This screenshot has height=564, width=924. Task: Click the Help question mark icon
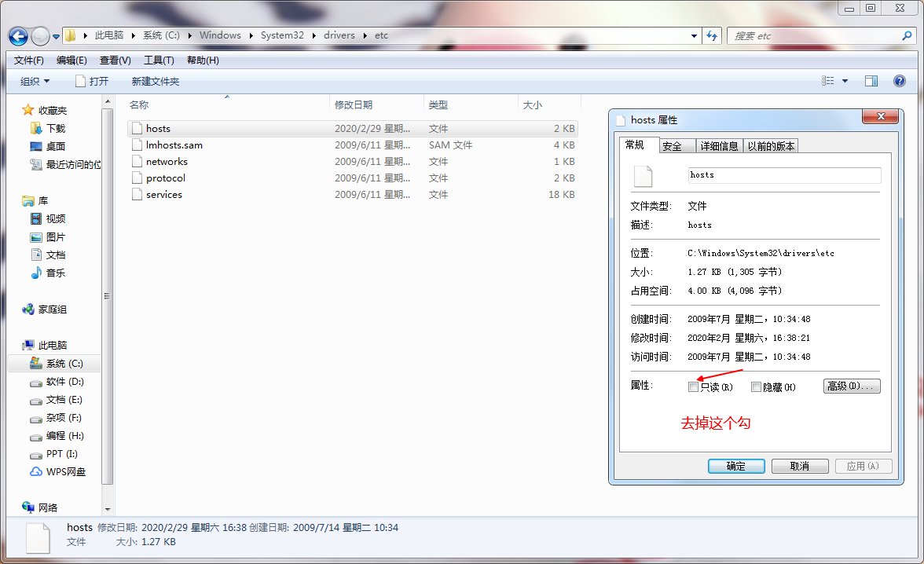900,80
